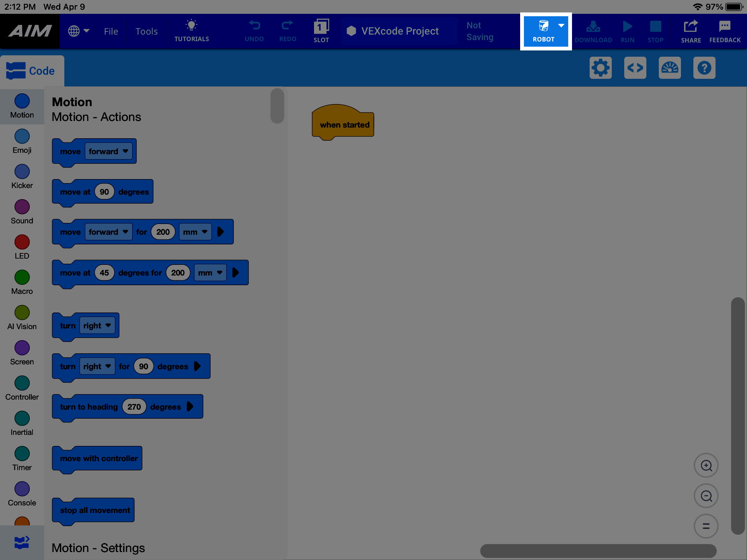Click the when started block
The height and width of the screenshot is (560, 747).
click(343, 124)
